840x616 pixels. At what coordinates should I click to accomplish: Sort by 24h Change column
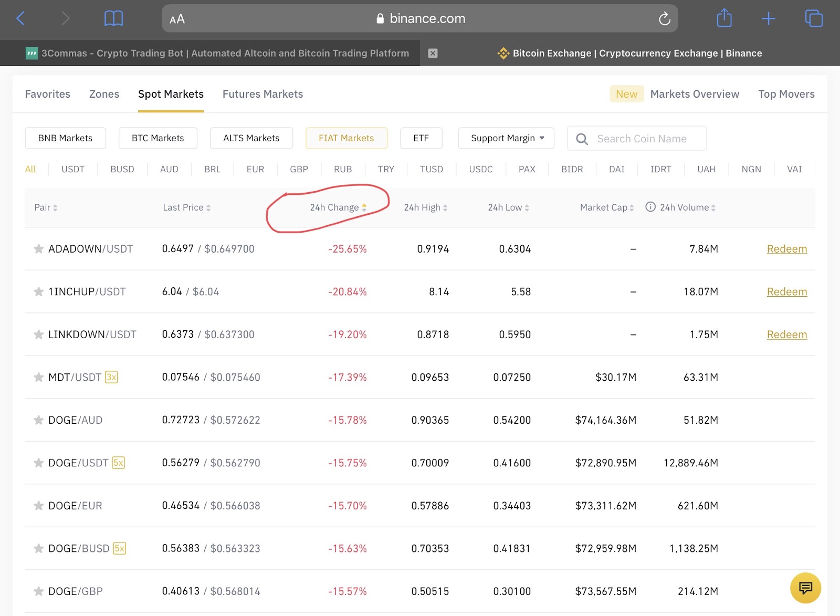coord(338,207)
